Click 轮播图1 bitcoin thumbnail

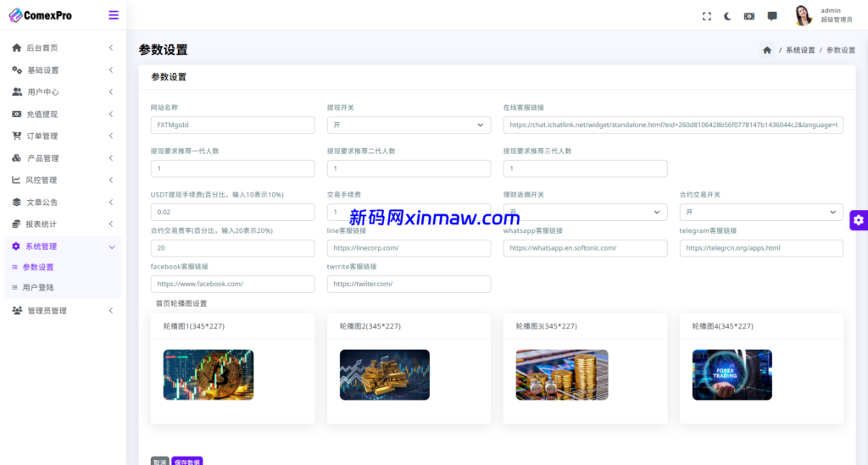tap(209, 374)
